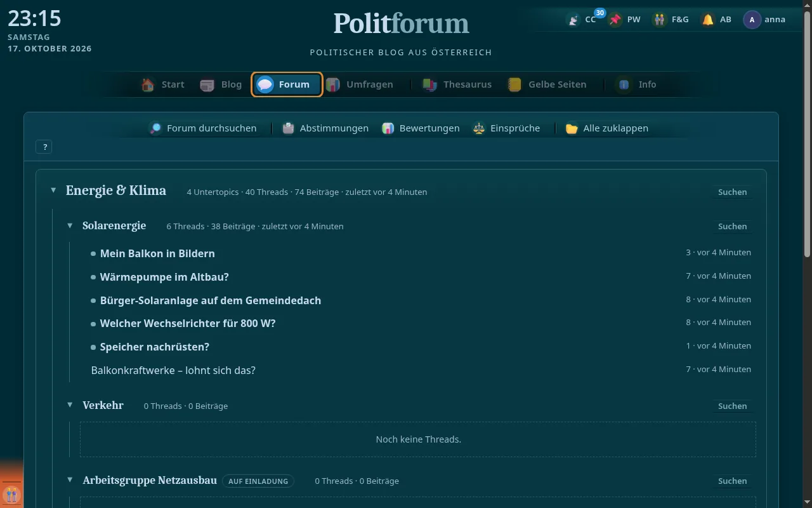Click the people icon at bottom-left corner
This screenshot has height=508, width=812.
[11, 495]
